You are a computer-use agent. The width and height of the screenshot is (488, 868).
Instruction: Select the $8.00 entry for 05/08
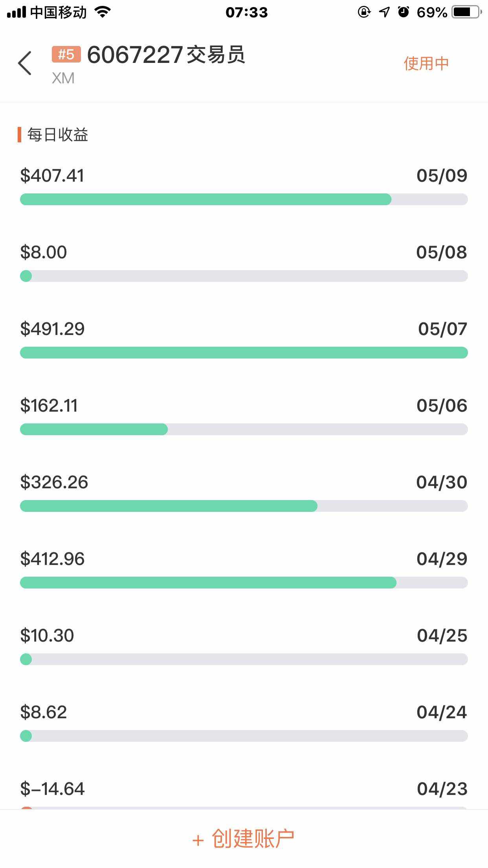click(x=44, y=252)
